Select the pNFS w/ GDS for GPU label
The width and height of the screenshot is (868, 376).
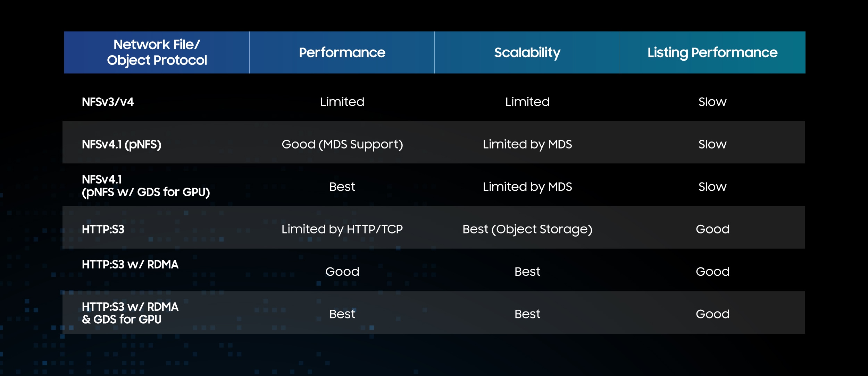[146, 186]
